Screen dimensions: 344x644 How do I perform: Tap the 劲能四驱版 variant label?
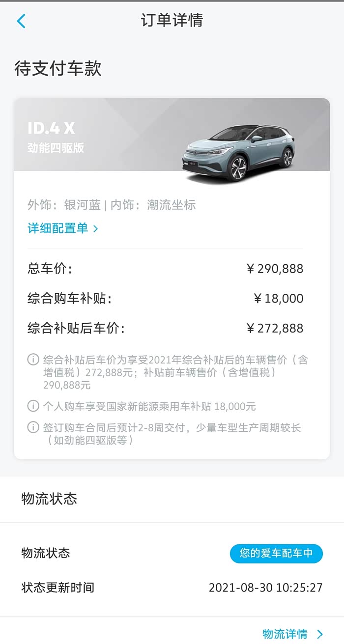(56, 148)
